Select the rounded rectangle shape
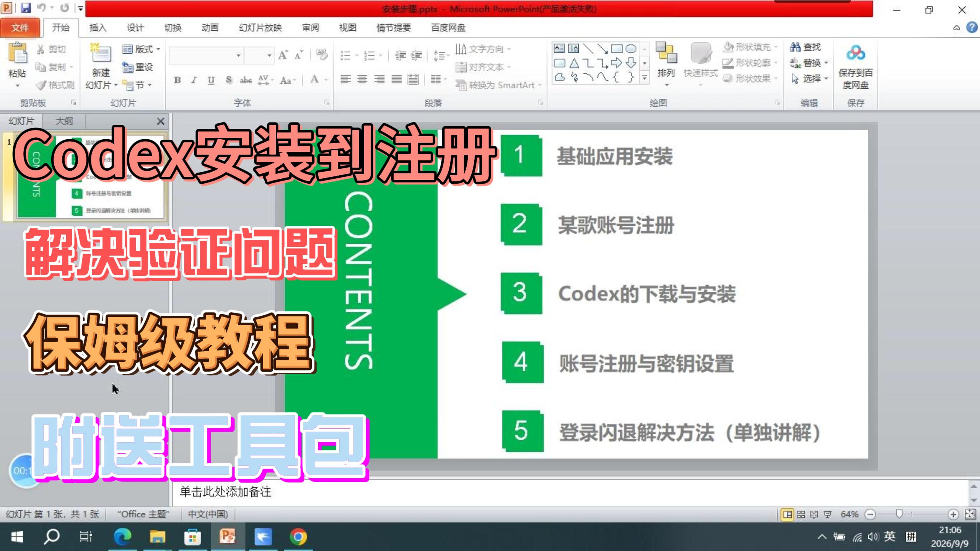Image resolution: width=980 pixels, height=551 pixels. 559,63
